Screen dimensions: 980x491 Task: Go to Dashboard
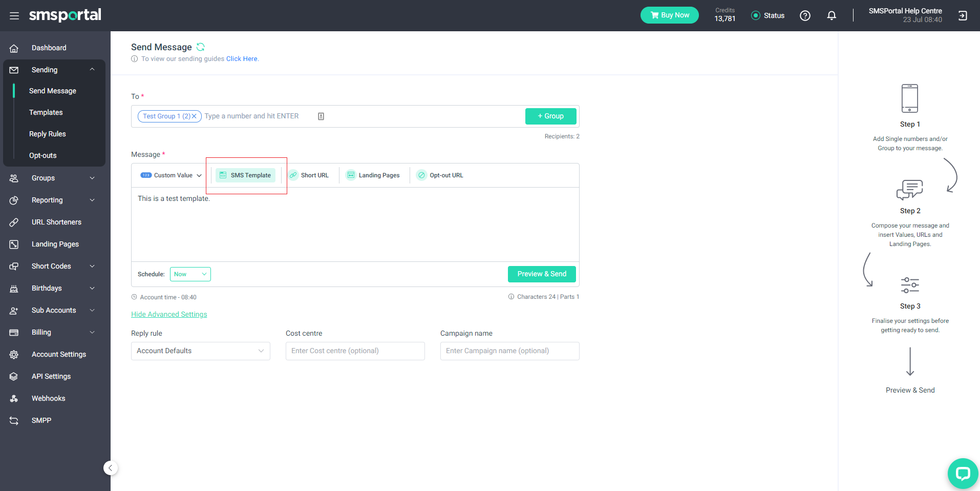[49, 48]
